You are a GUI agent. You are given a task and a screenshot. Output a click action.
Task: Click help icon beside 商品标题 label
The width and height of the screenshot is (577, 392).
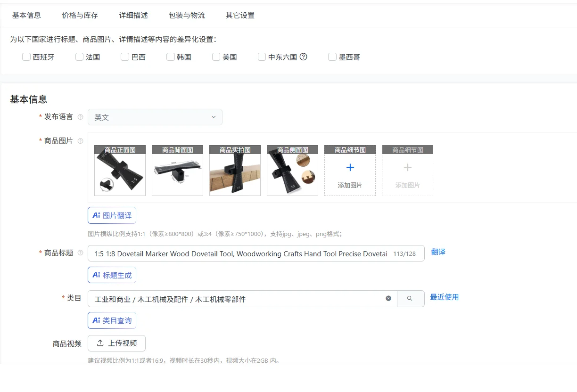coord(80,253)
